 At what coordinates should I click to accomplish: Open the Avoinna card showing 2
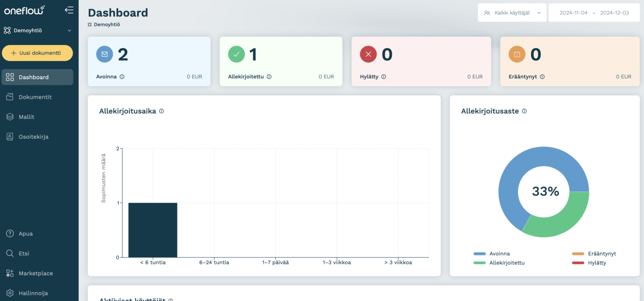pos(149,61)
